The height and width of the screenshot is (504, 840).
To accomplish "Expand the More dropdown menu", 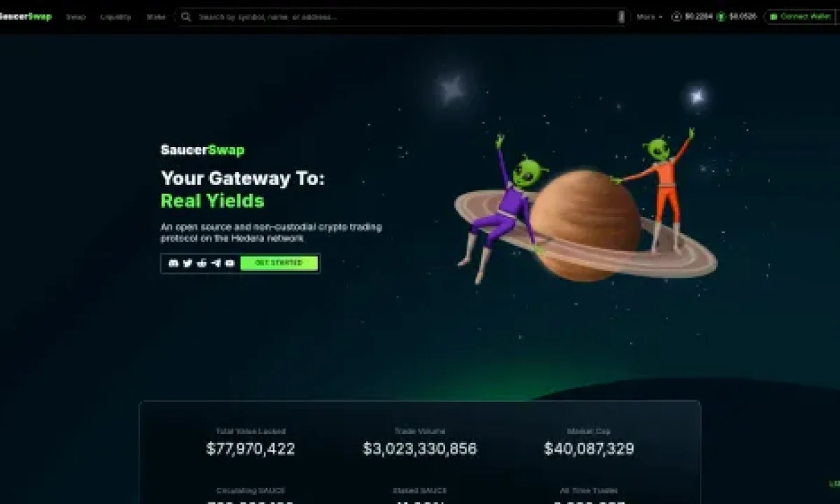I will [650, 17].
